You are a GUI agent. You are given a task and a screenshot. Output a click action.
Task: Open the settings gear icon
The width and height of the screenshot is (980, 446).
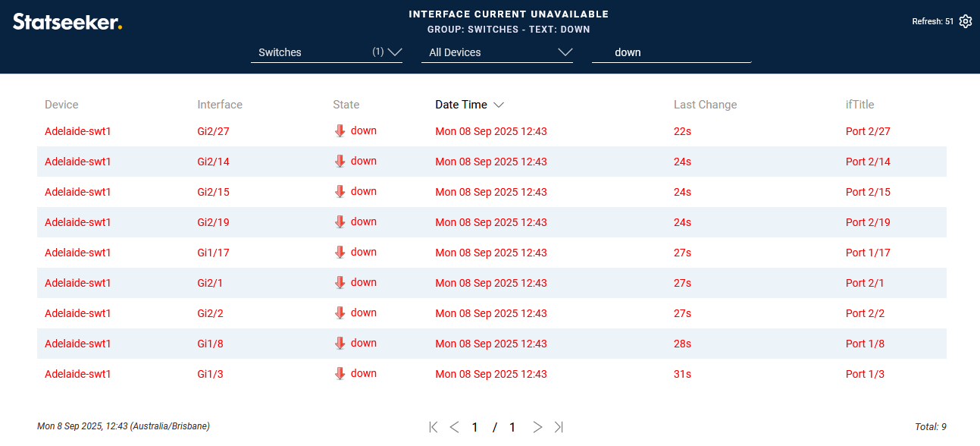(965, 21)
